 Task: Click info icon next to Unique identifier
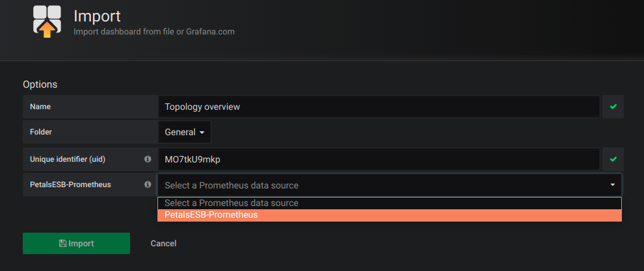[148, 159]
